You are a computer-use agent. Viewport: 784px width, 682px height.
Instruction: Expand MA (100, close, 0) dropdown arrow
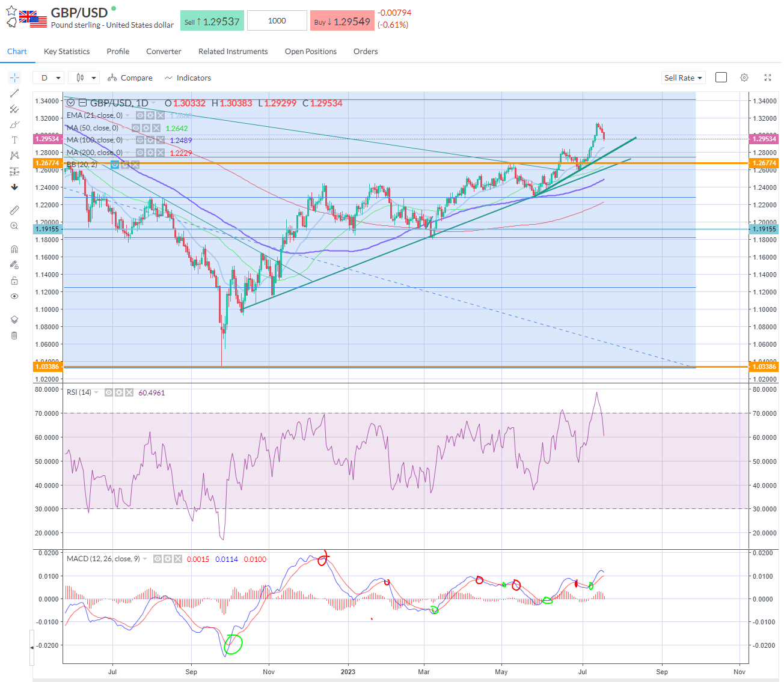(x=127, y=140)
